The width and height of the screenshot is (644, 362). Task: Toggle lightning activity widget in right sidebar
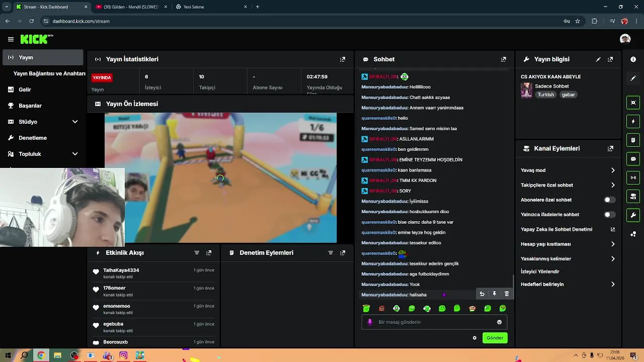click(633, 121)
